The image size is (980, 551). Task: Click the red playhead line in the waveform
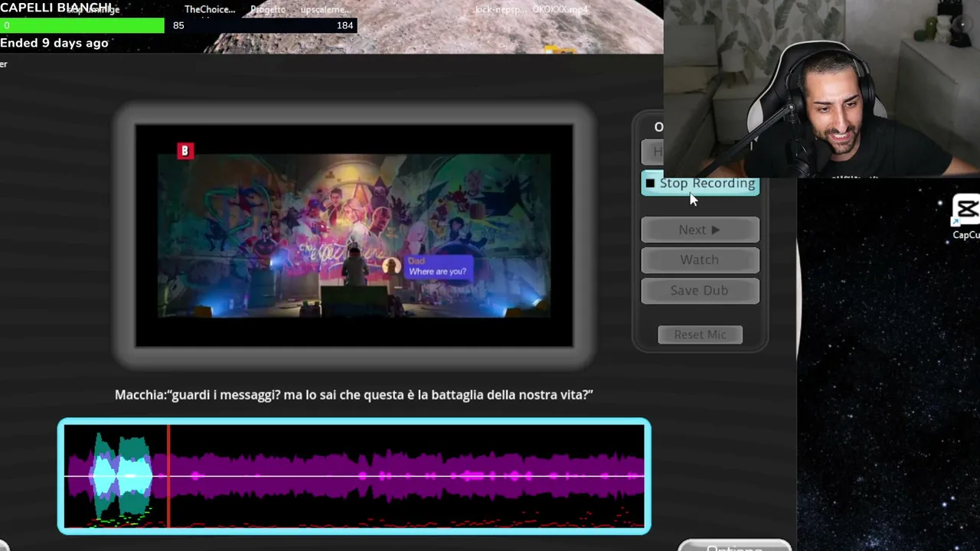pos(168,476)
